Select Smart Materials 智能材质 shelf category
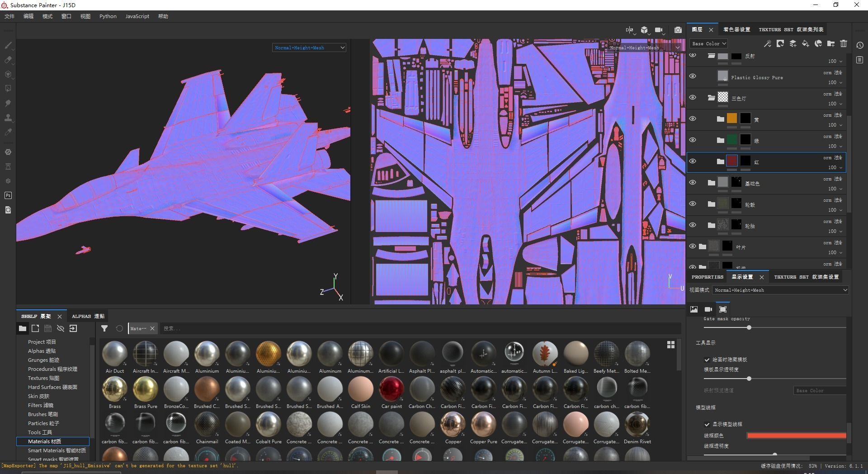The image size is (868, 474). [x=57, y=450]
